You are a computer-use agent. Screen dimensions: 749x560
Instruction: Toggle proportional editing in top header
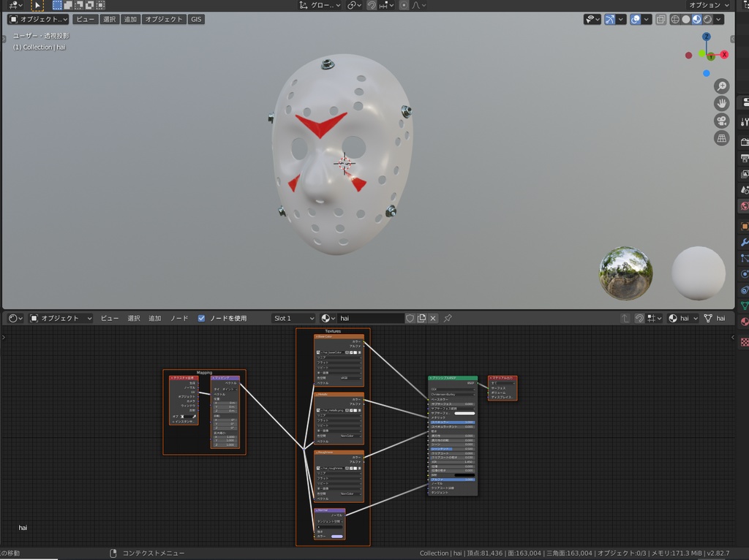coord(404,5)
